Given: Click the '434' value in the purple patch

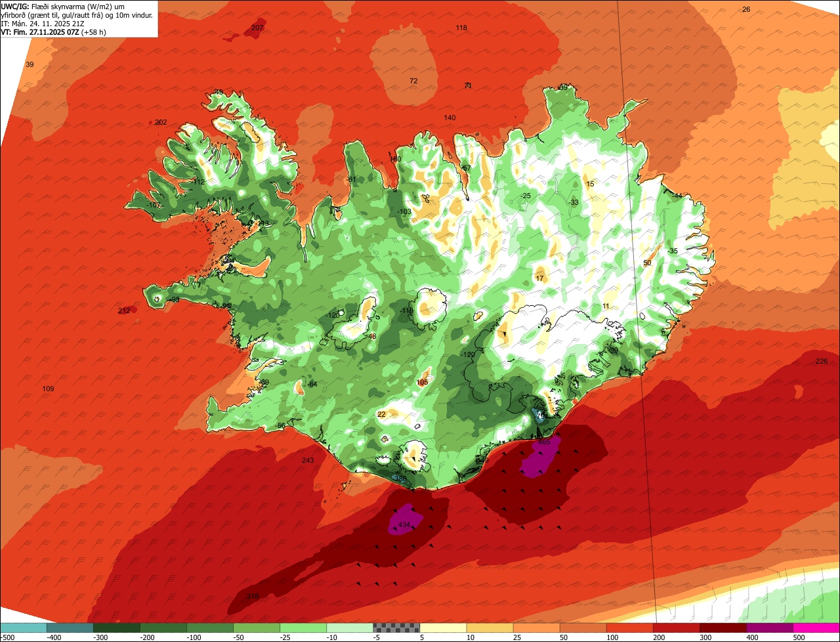Looking at the screenshot, I should [404, 525].
